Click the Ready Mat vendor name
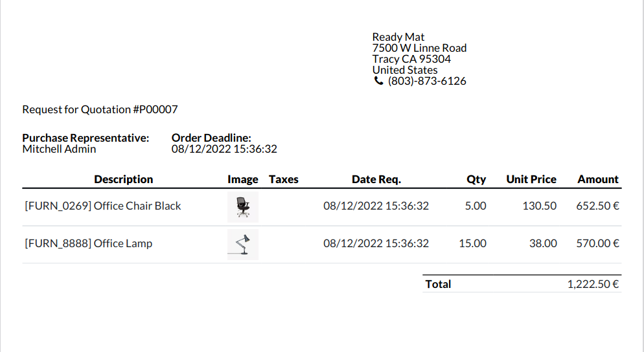This screenshot has height=352, width=644. click(x=398, y=37)
